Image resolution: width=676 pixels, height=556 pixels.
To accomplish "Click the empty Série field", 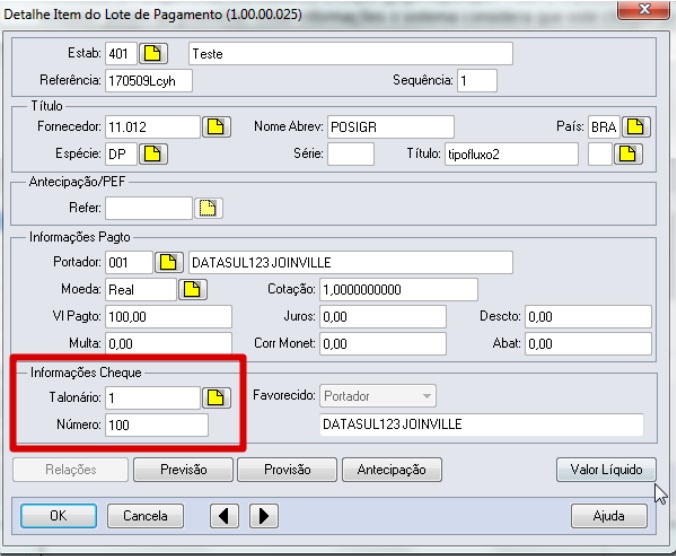I will coord(351,154).
